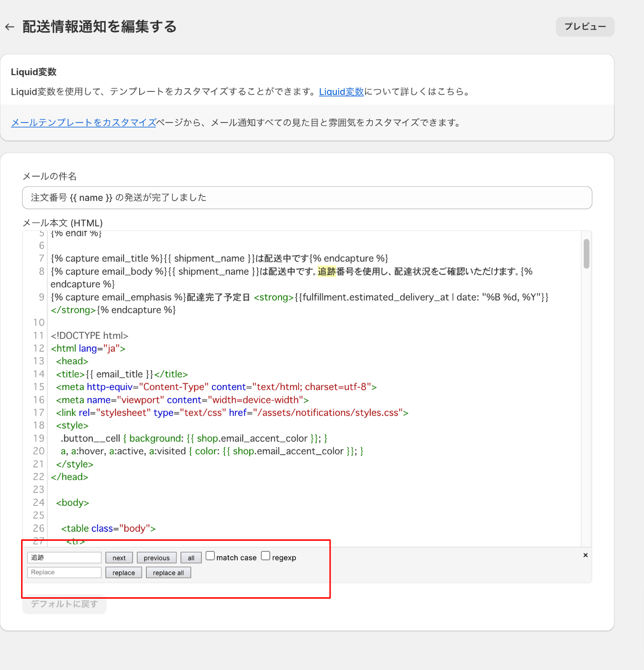644x670 pixels.
Task: Focus the search field containing 追跡
Action: coord(64,558)
